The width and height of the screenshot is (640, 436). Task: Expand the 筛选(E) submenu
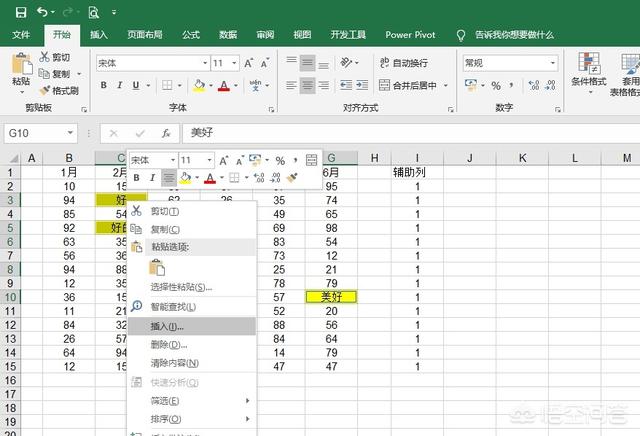pos(192,401)
